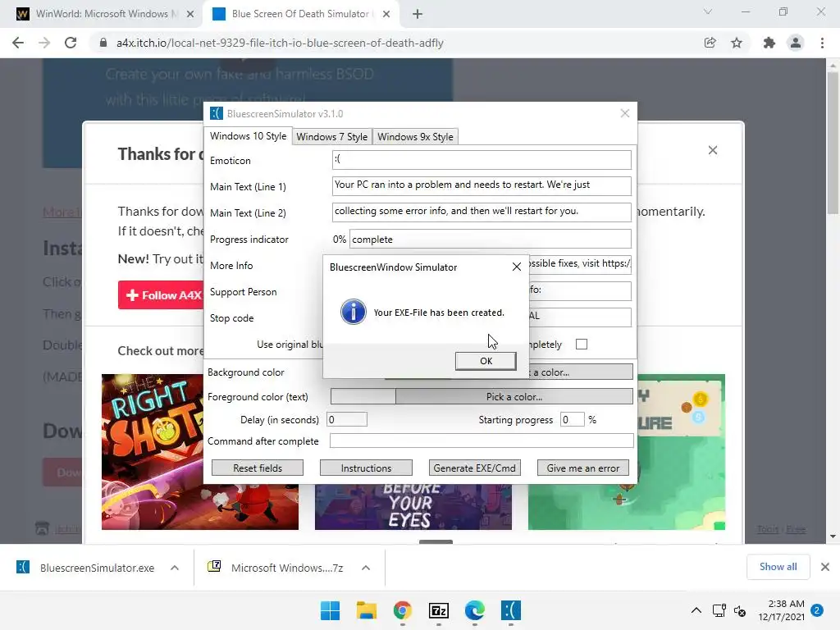Image resolution: width=840 pixels, height=630 pixels.
Task: Open the Chrome profile icon
Action: tap(796, 43)
